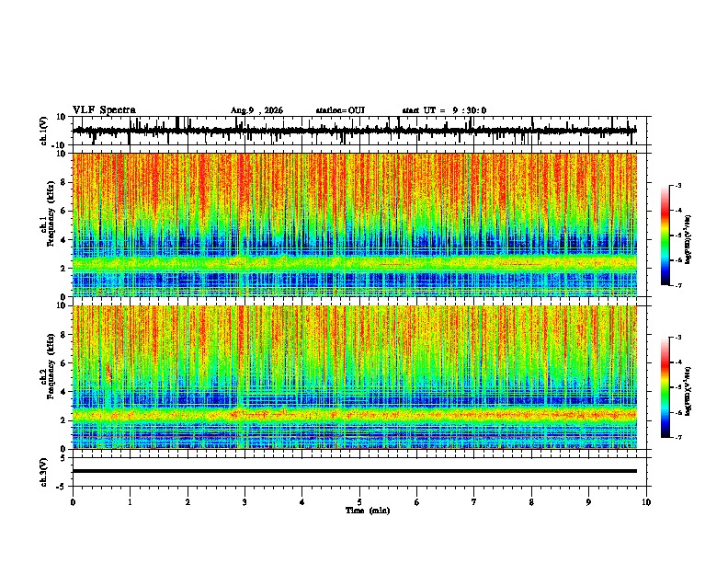Screen dimensions: 728x563
Task: Click the ch.1 spectrogram color bar
Action: pos(665,236)
